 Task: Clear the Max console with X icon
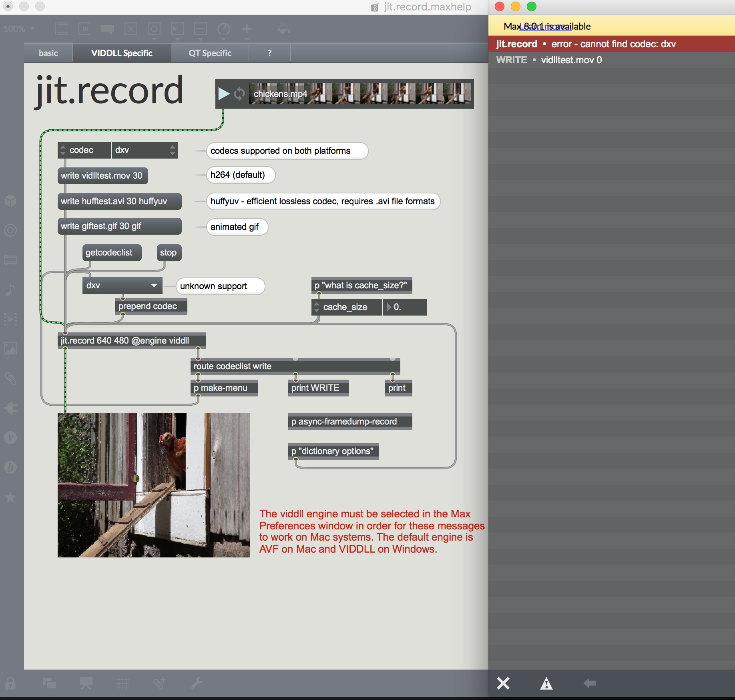pyautogui.click(x=503, y=683)
